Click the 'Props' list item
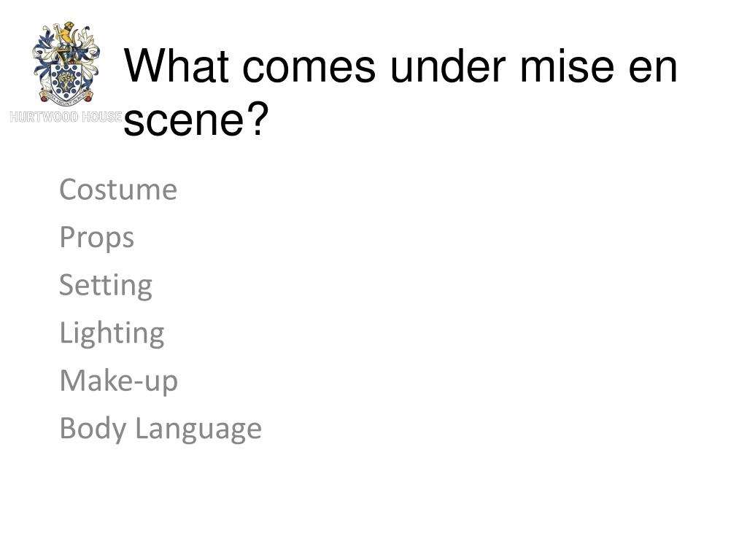747x560 pixels. [x=97, y=237]
